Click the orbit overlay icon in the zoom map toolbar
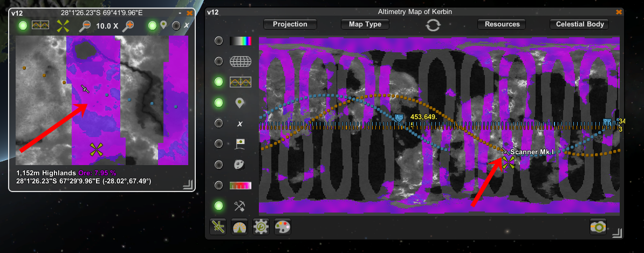The image size is (644, 253). click(x=40, y=25)
